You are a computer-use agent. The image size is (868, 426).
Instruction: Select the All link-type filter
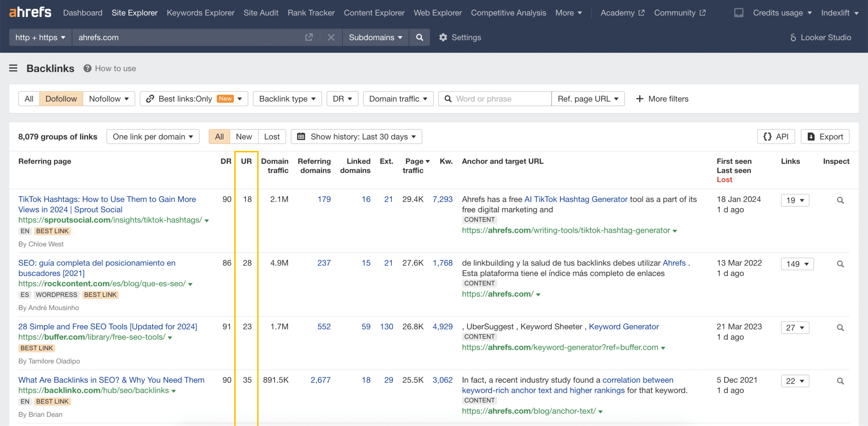click(29, 99)
